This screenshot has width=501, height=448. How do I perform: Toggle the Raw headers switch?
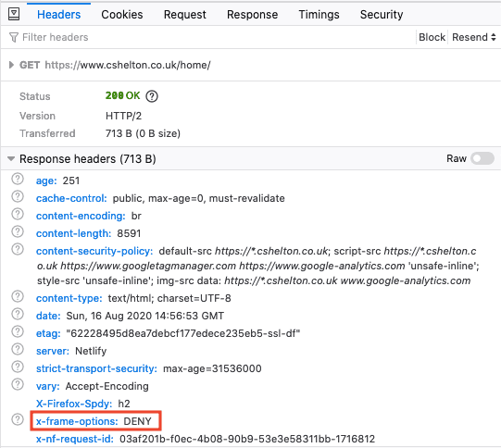tap(482, 158)
